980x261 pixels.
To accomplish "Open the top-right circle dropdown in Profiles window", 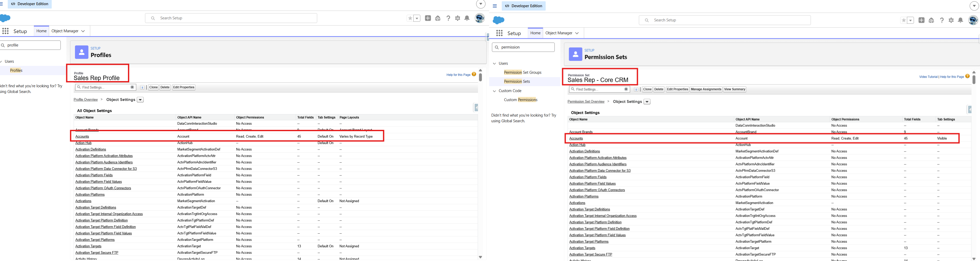I will click(481, 4).
